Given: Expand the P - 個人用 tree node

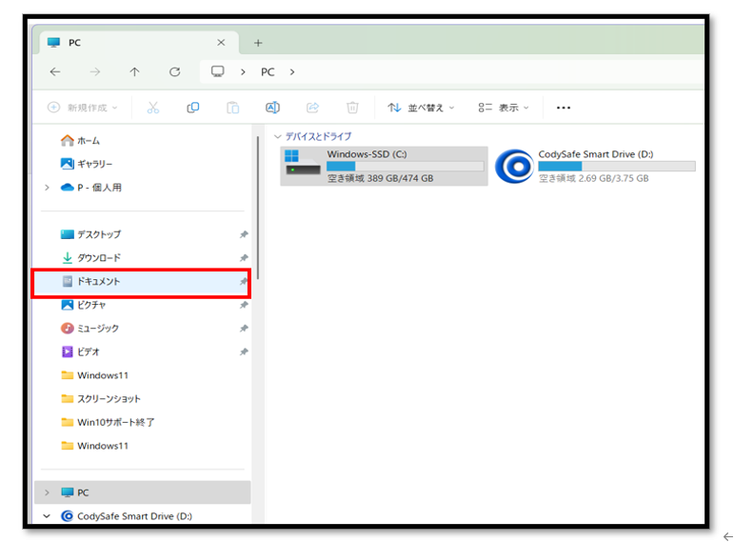Looking at the screenshot, I should click(47, 188).
